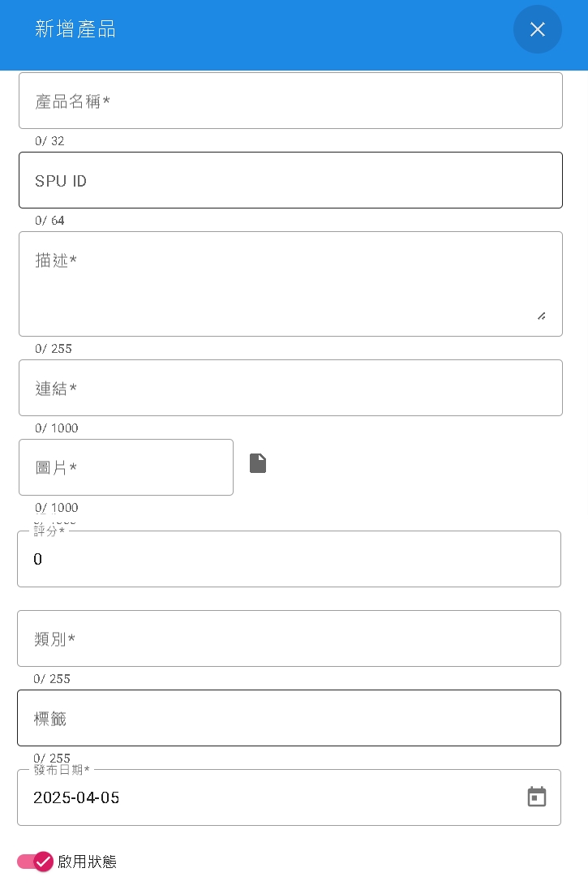Focus the 產品名稱 input field
The width and height of the screenshot is (588, 894).
[290, 101]
